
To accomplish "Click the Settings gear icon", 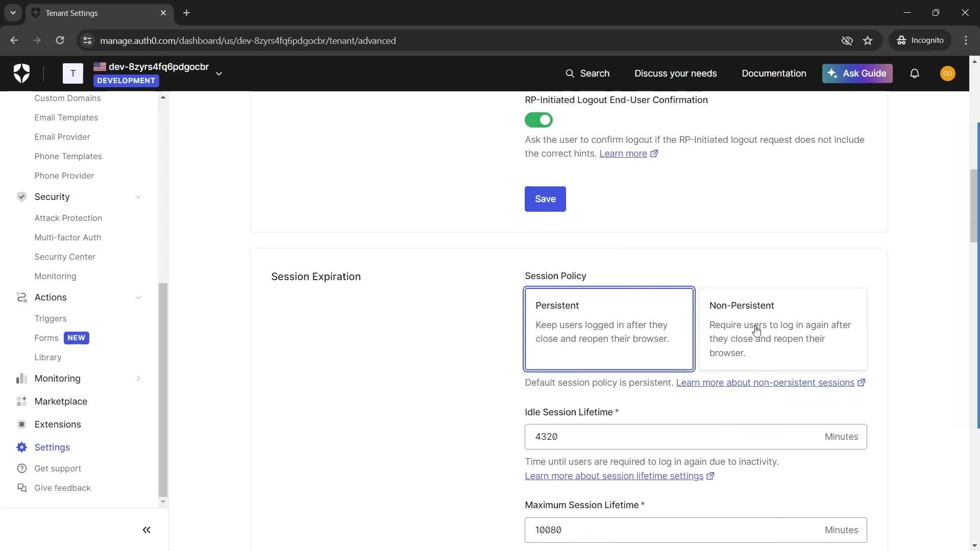I will [x=21, y=447].
